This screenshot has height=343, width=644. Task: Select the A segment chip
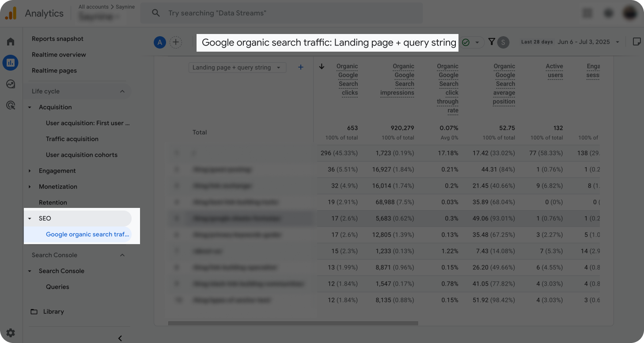(x=159, y=42)
